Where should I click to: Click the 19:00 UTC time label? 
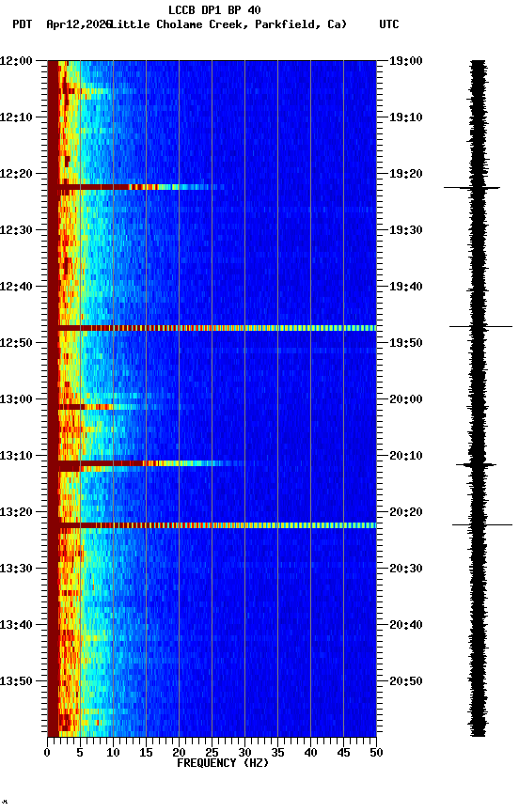point(406,61)
